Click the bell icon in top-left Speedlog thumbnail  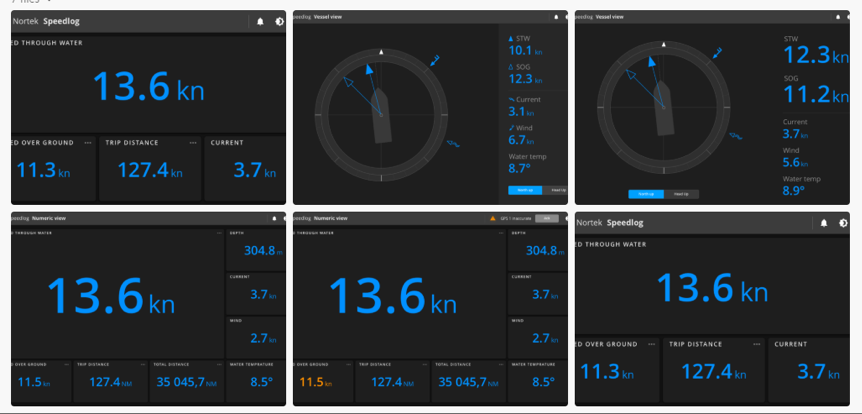pos(261,22)
